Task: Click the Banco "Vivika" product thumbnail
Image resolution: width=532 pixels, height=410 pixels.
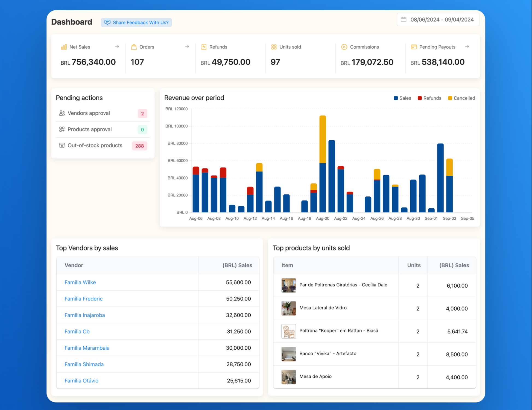Action: pyautogui.click(x=288, y=354)
